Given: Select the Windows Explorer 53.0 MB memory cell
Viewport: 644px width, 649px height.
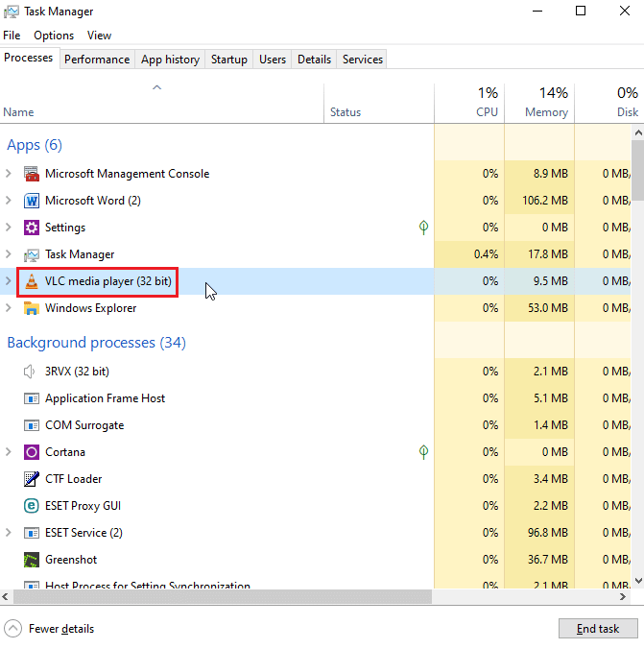Looking at the screenshot, I should coord(539,308).
